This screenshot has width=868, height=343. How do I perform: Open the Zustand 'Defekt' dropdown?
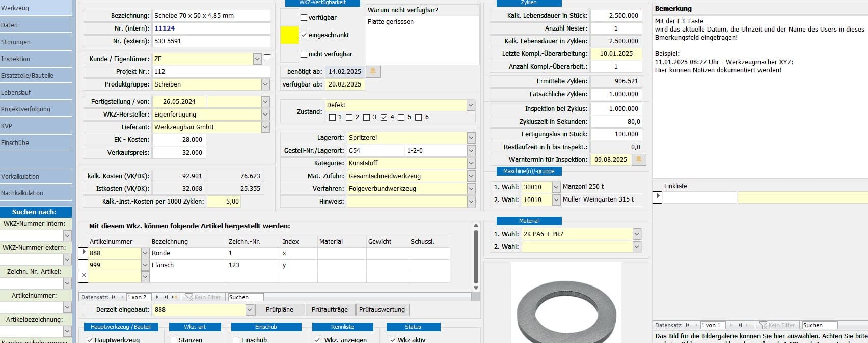[471, 105]
